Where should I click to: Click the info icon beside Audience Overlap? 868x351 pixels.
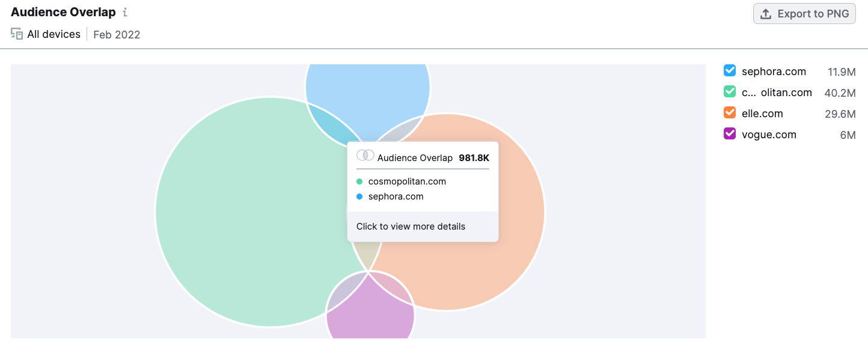tap(125, 13)
